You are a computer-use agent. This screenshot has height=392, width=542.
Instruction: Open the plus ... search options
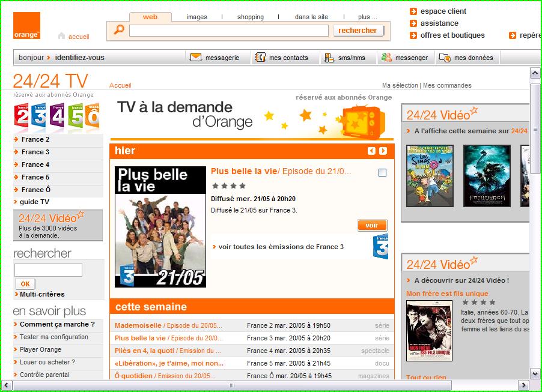[367, 17]
